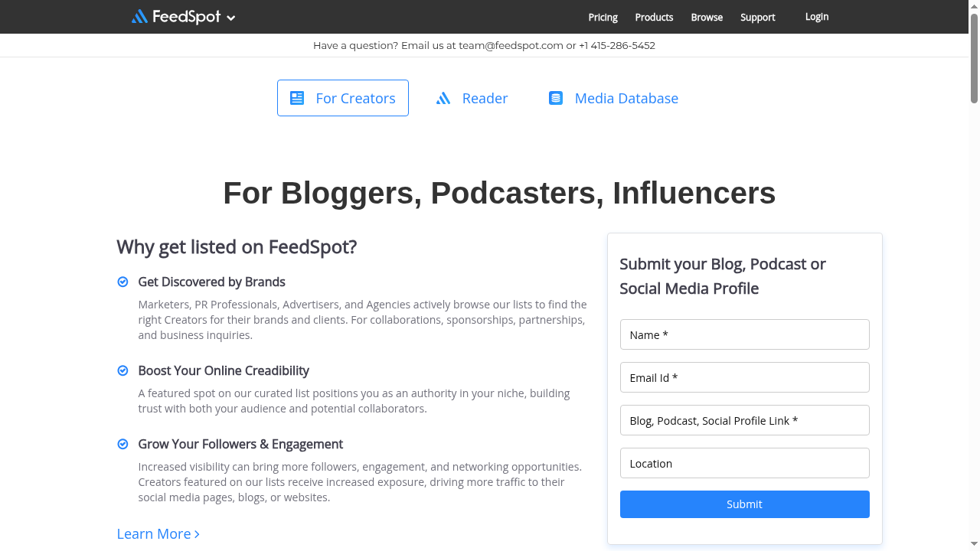Open the Products menu
Viewport: 980px width, 551px height.
(653, 17)
